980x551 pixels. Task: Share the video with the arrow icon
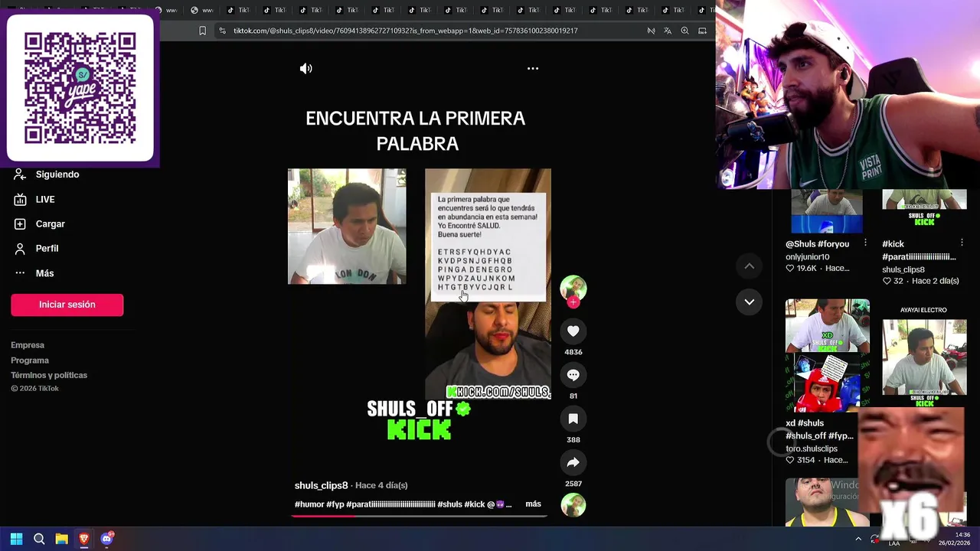573,462
